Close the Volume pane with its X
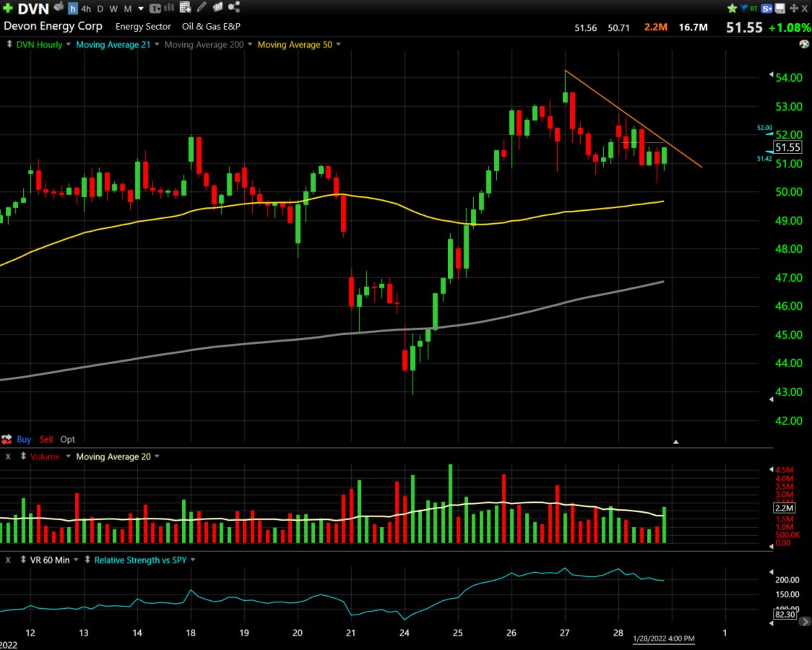Viewport: 812px width, 650px height. [8, 456]
